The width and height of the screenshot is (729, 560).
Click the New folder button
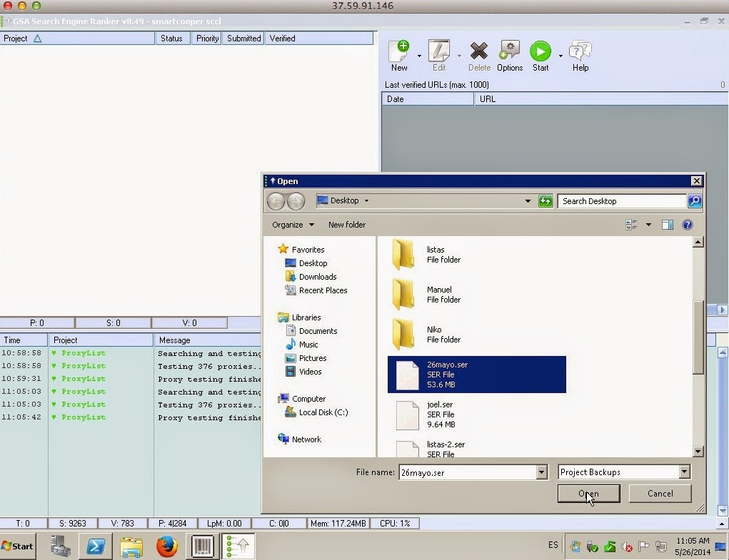pos(347,225)
